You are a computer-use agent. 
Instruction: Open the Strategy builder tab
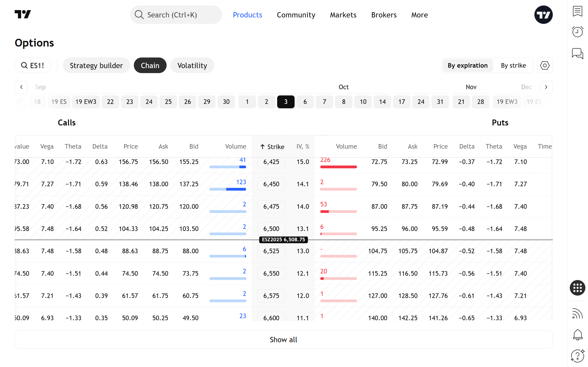(x=96, y=66)
